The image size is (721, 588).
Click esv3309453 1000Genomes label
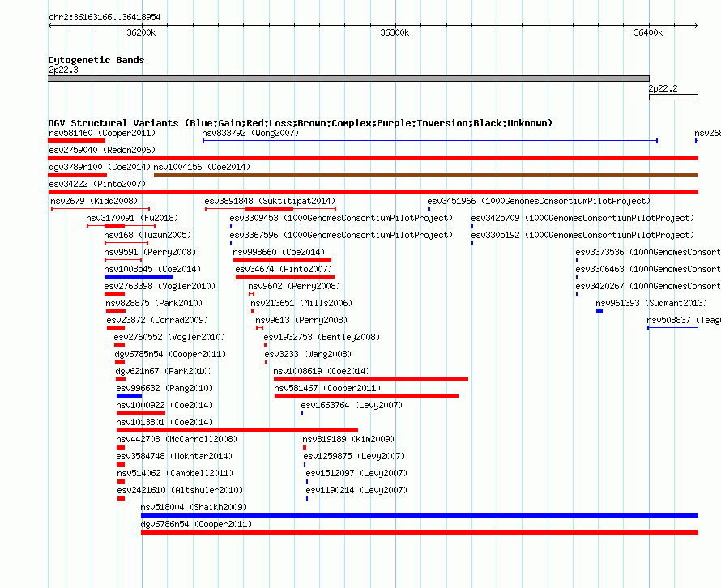pos(341,219)
